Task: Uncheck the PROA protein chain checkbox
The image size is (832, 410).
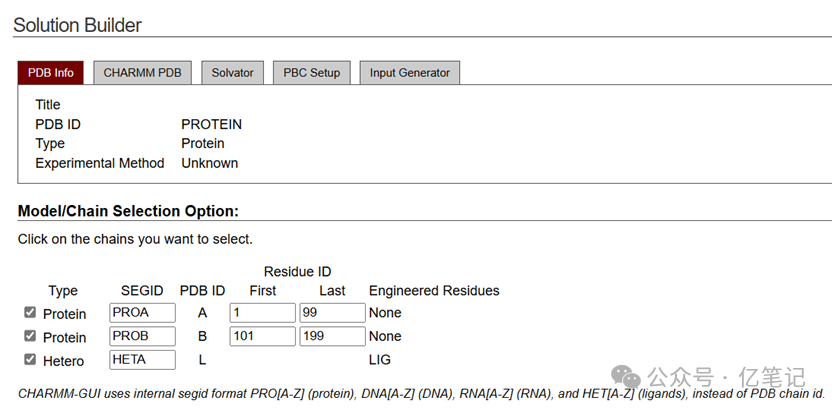Action: point(30,313)
